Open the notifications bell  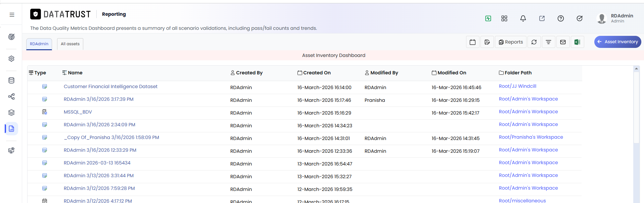click(523, 18)
